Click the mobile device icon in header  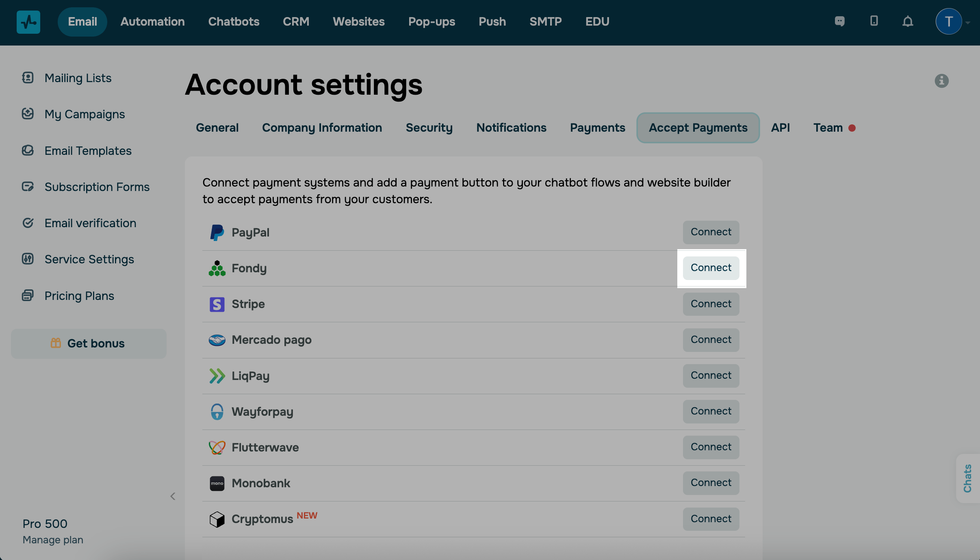pos(874,21)
